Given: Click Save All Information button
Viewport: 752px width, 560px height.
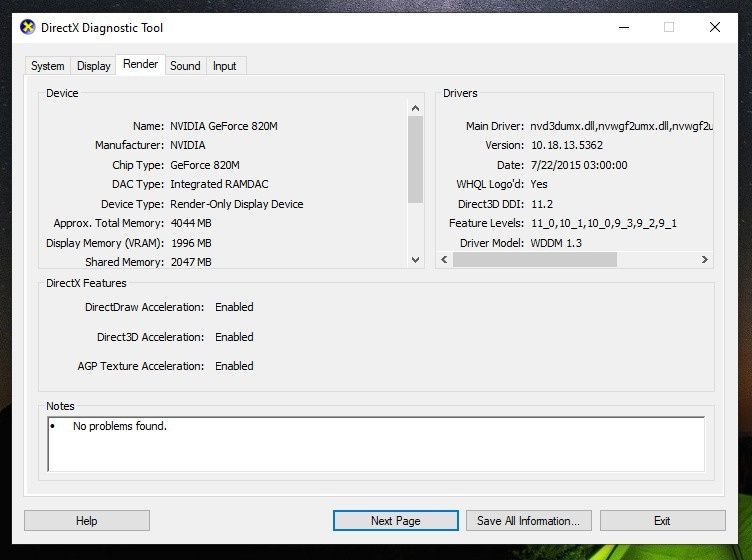Looking at the screenshot, I should click(x=529, y=521).
